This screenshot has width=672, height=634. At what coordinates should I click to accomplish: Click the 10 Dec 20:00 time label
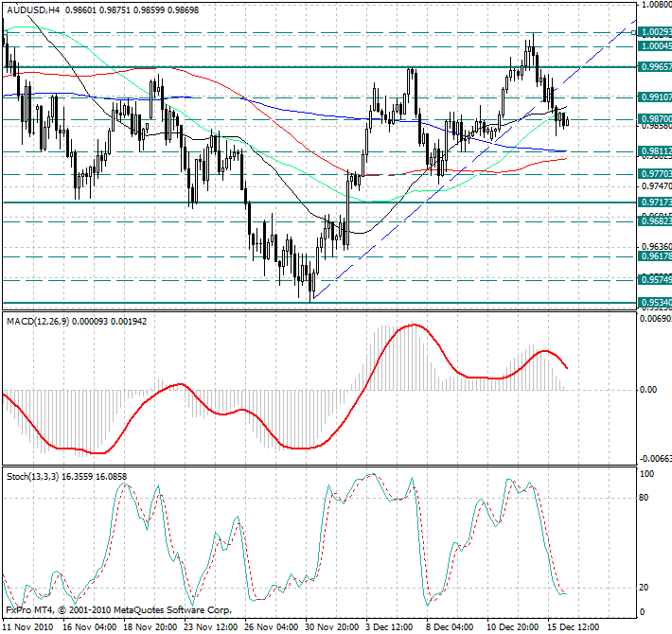513,627
